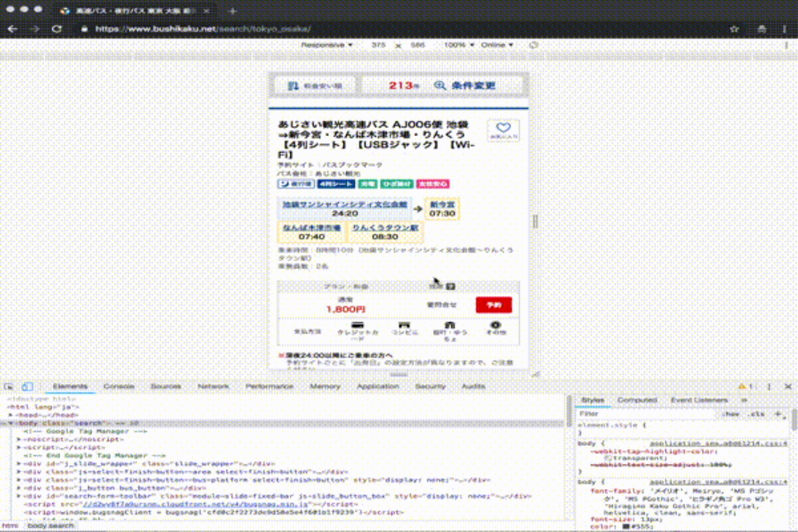Open the device toolbar three-dot options
Image resolution: width=798 pixels, height=532 pixels.
(x=786, y=45)
